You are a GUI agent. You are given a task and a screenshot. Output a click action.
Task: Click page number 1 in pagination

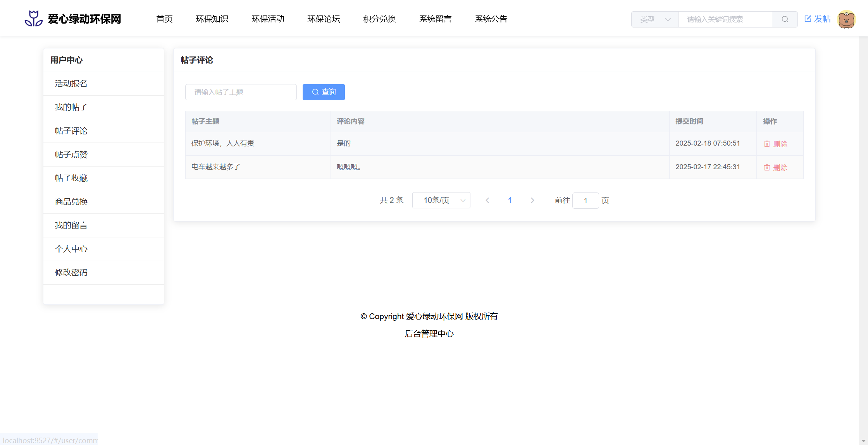[510, 200]
